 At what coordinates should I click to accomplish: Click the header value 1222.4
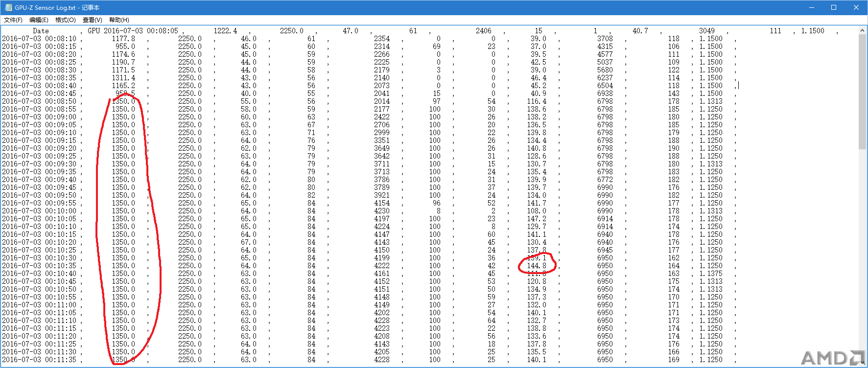tap(225, 31)
